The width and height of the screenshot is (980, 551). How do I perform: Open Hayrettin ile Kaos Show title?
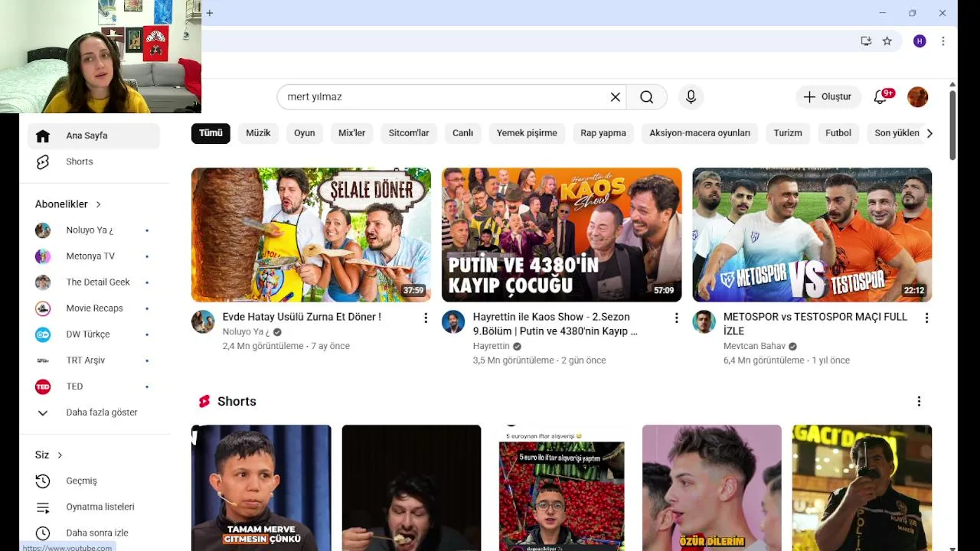[555, 324]
